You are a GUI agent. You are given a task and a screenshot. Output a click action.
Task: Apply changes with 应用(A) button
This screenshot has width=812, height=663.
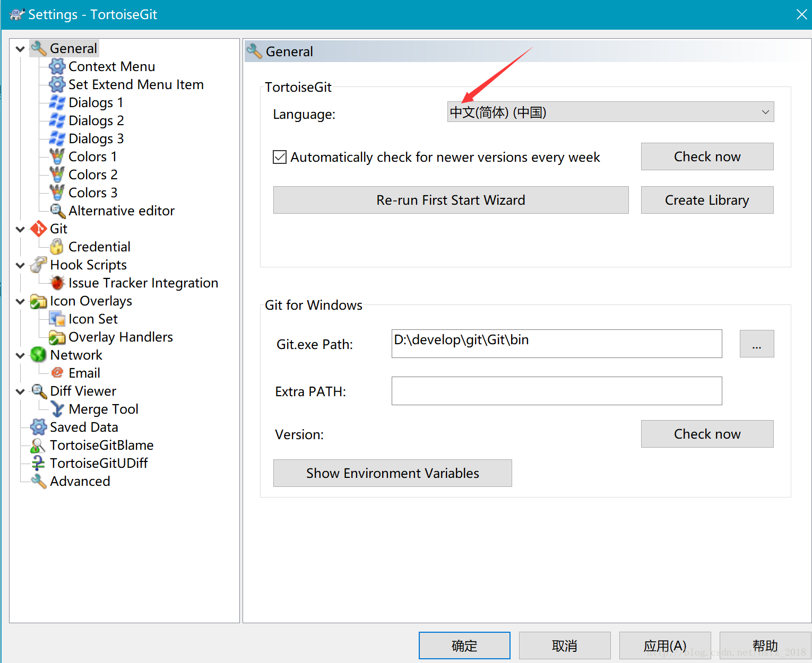pyautogui.click(x=665, y=645)
